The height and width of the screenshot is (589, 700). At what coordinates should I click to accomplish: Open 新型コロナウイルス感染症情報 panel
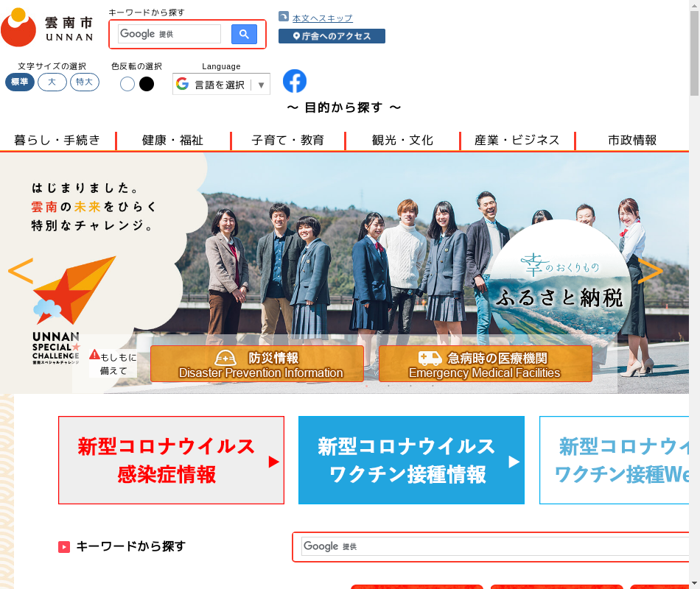171,460
